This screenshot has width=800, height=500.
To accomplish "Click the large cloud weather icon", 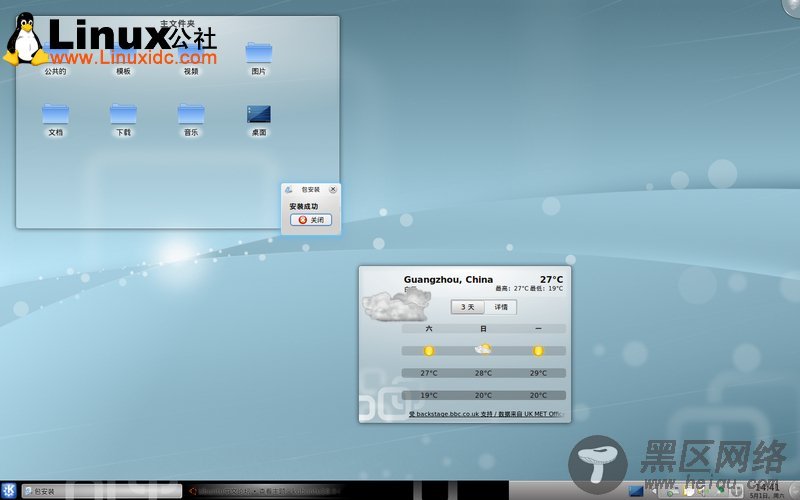I will click(396, 305).
